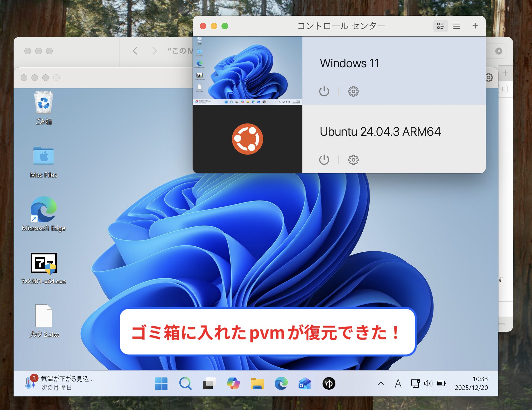Open the Windows Start menu
532x410 pixels.
[x=161, y=384]
